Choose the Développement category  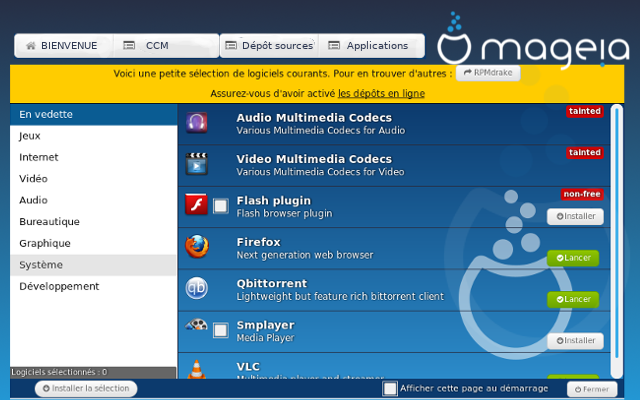pos(94,286)
